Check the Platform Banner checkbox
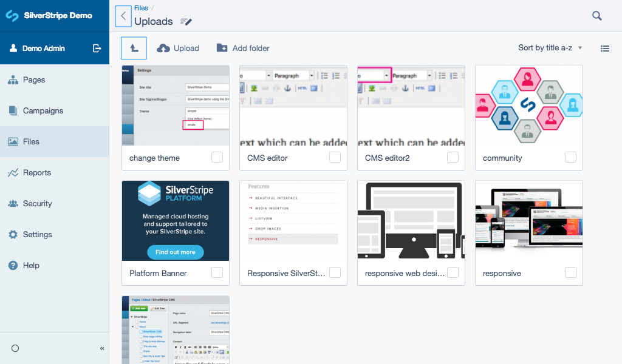This screenshot has height=364, width=622. [217, 273]
